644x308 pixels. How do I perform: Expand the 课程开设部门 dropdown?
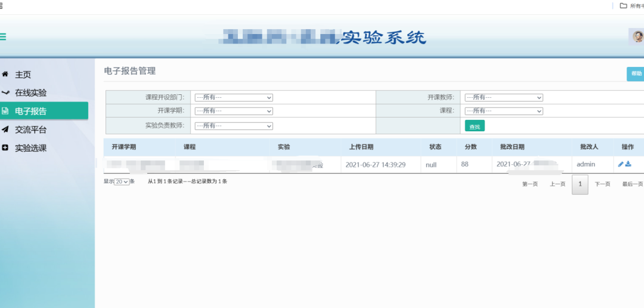[x=234, y=97]
